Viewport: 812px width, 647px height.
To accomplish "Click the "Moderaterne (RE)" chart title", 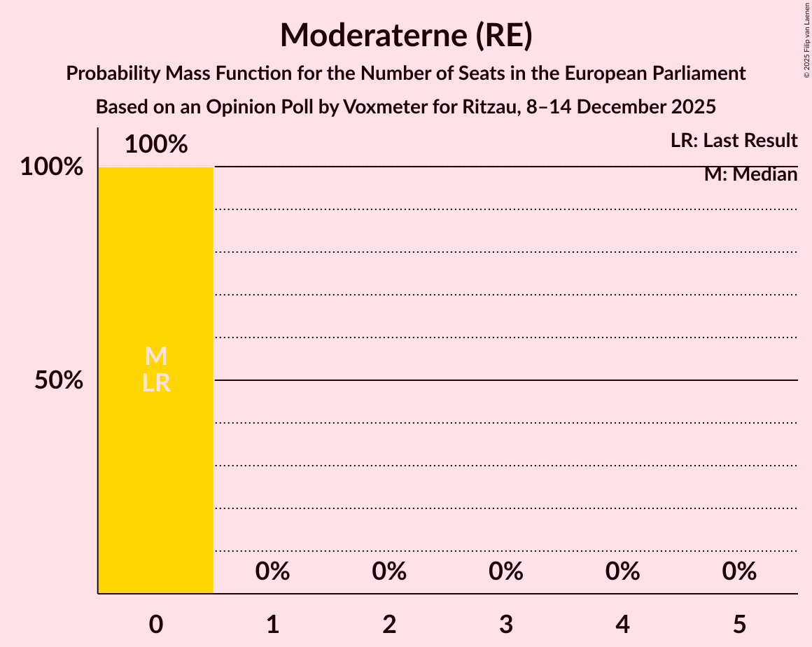I will coord(406,35).
